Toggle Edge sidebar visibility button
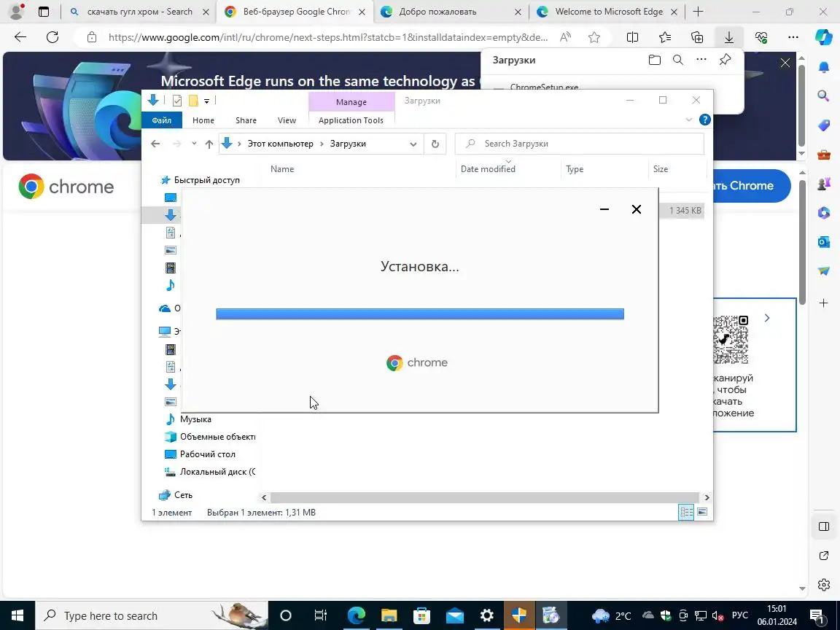Screen dimensions: 840x630 (824, 526)
